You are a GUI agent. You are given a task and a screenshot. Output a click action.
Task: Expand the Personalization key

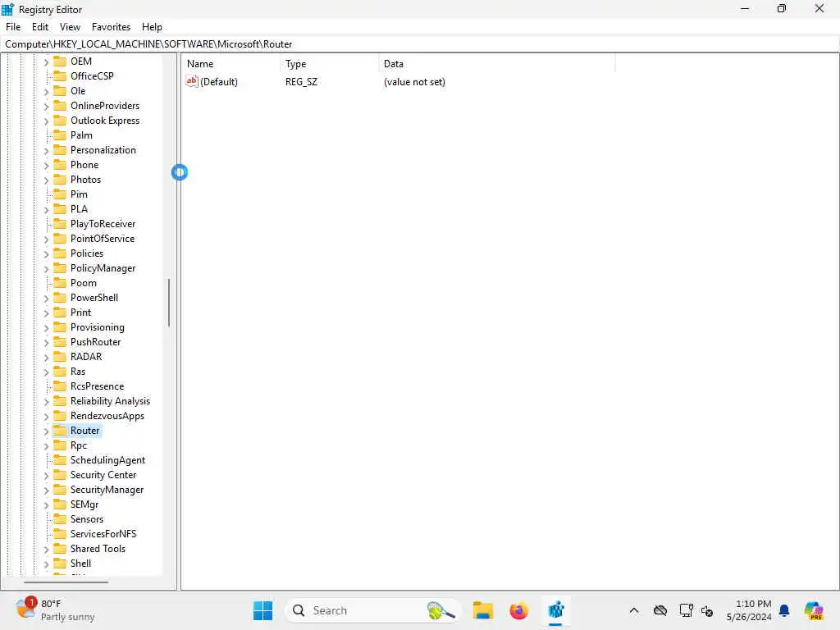[x=46, y=151]
